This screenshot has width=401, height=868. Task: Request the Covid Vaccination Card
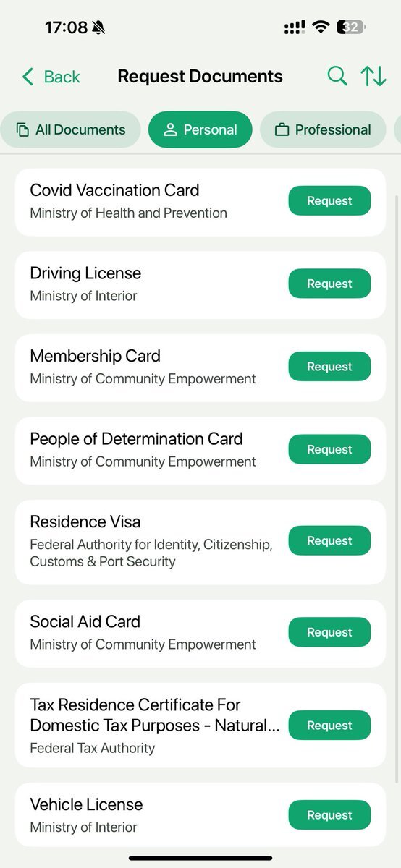click(x=329, y=201)
